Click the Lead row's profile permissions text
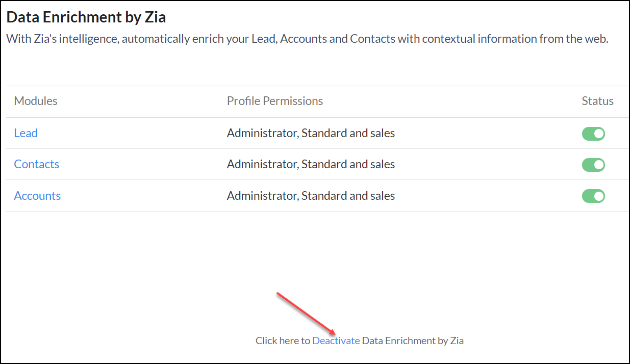The width and height of the screenshot is (630, 364). click(311, 133)
